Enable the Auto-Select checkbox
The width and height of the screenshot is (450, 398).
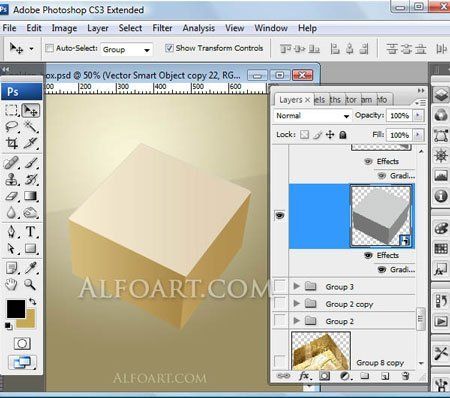(x=49, y=48)
